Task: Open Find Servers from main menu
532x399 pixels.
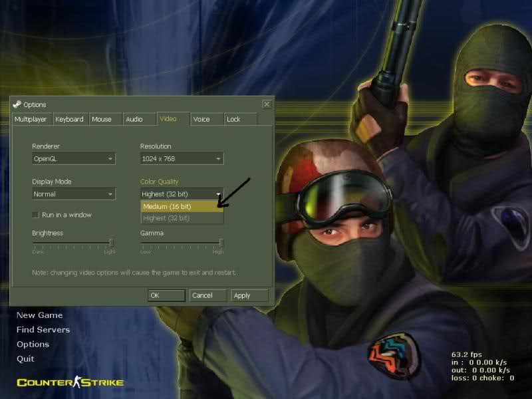Action: point(43,330)
